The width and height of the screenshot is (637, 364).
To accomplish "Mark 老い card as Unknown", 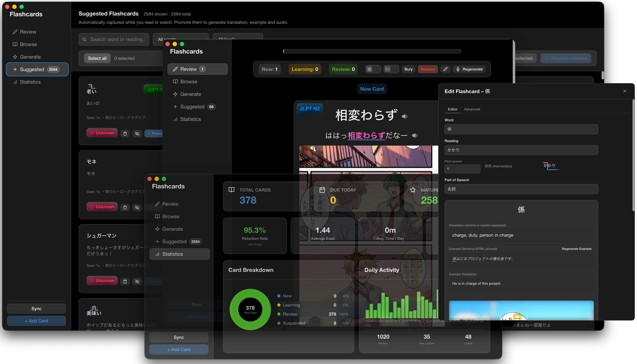I will pos(102,133).
